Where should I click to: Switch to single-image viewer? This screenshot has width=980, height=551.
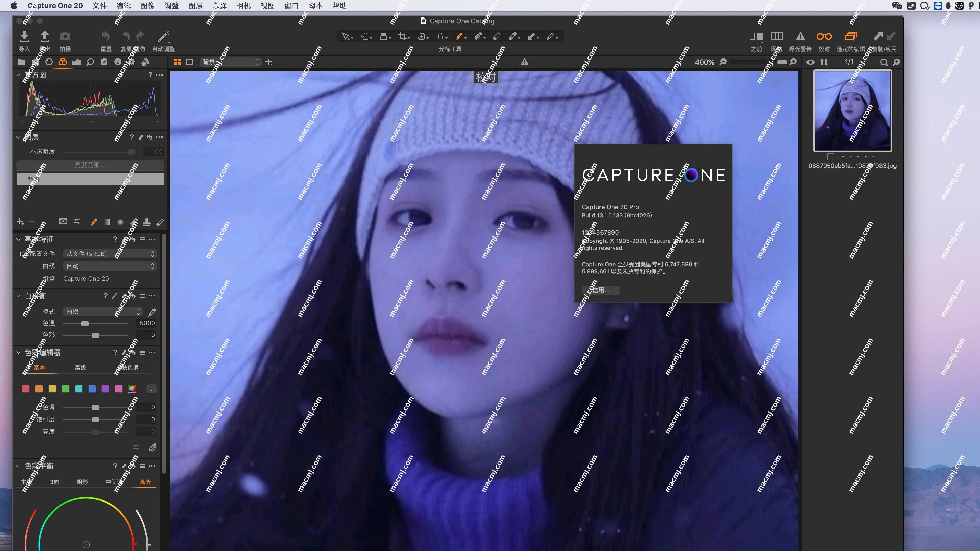click(190, 62)
